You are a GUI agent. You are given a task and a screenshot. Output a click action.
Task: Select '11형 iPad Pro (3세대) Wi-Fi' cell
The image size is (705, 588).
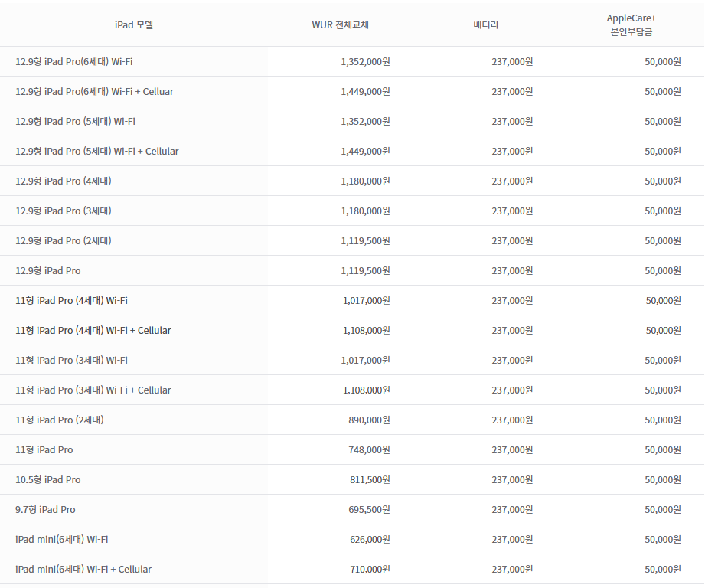click(71, 360)
